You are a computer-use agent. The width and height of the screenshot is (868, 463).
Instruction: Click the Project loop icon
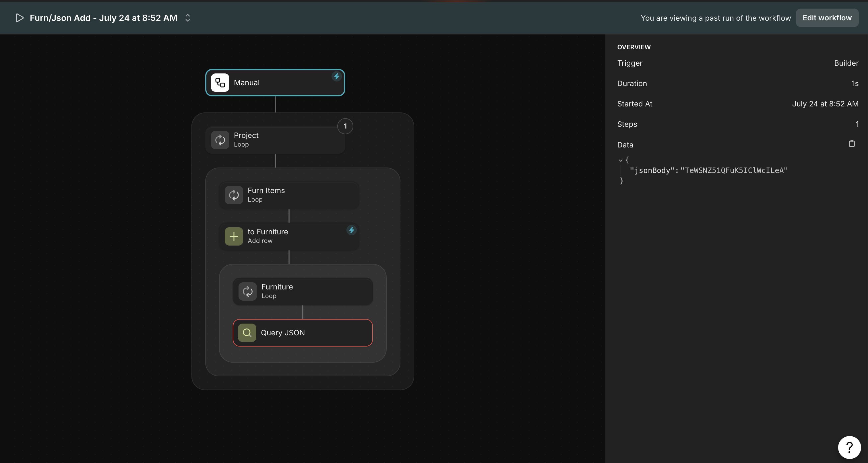click(x=220, y=140)
